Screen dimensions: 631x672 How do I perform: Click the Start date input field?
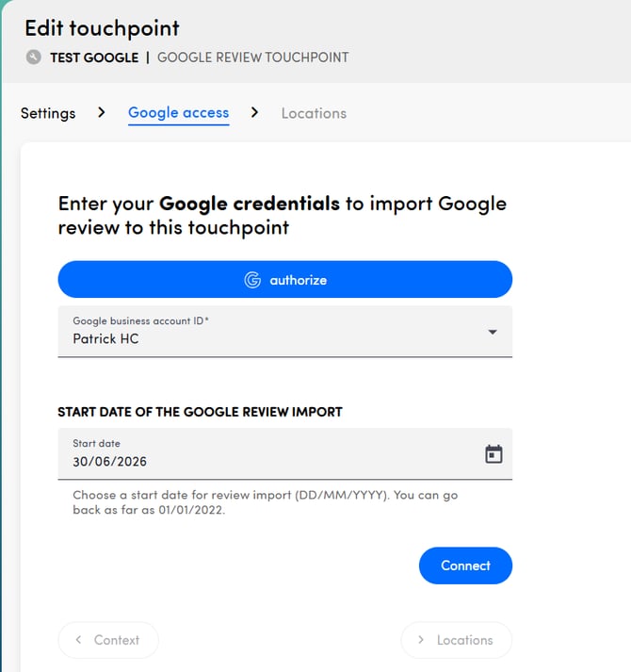pyautogui.click(x=284, y=454)
